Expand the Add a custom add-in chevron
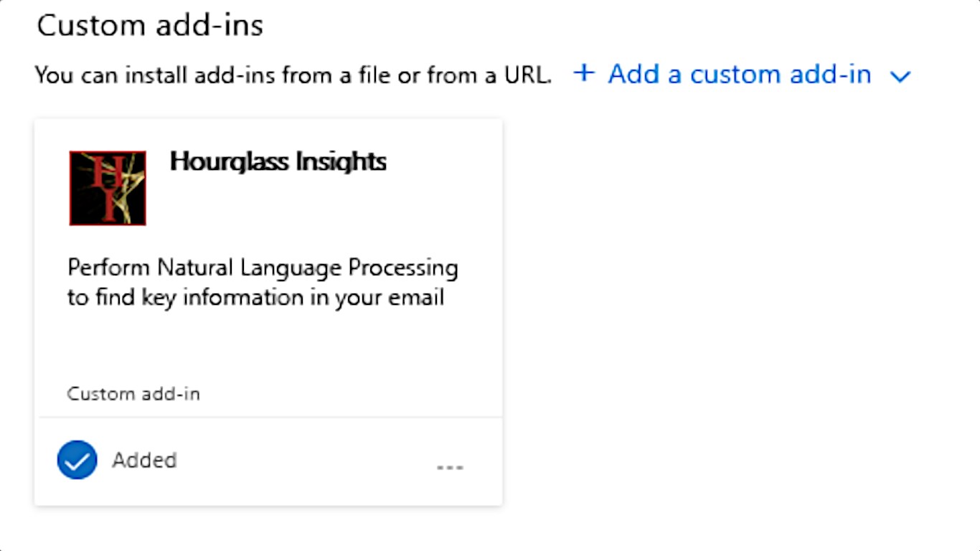The image size is (980, 551). pos(900,76)
